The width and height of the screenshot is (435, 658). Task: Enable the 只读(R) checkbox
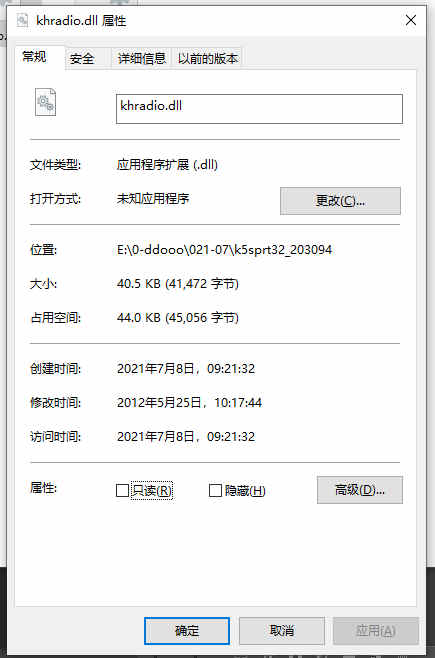point(122,490)
